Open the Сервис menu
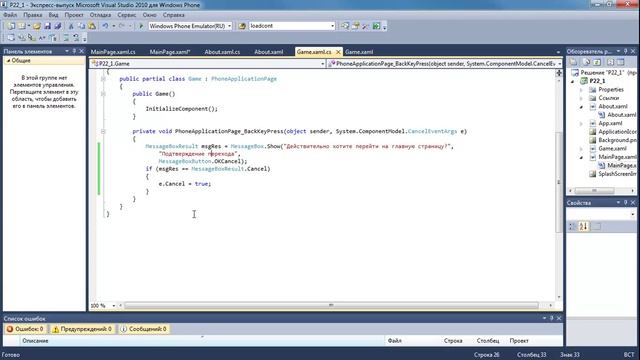The width and height of the screenshot is (640, 360). [127, 15]
